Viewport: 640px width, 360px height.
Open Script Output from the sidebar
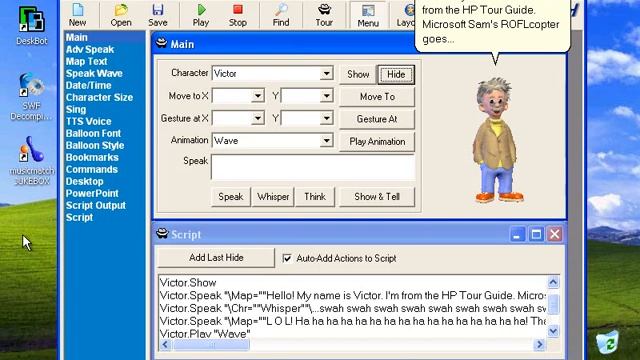(96, 205)
